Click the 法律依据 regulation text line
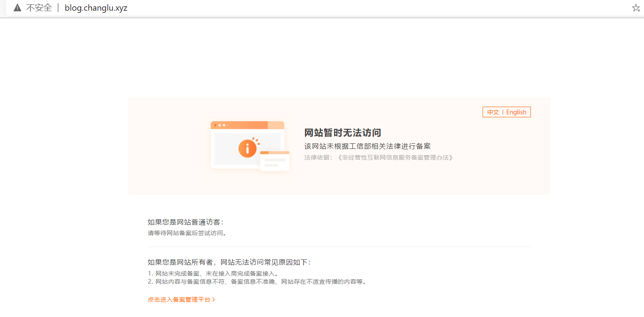 tap(378, 157)
